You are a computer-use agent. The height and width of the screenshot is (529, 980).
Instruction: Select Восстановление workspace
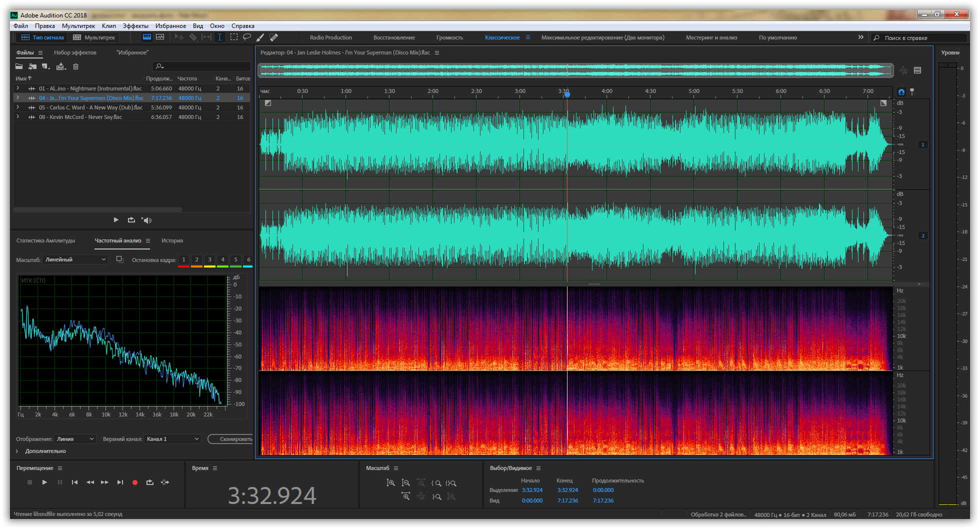(x=394, y=37)
